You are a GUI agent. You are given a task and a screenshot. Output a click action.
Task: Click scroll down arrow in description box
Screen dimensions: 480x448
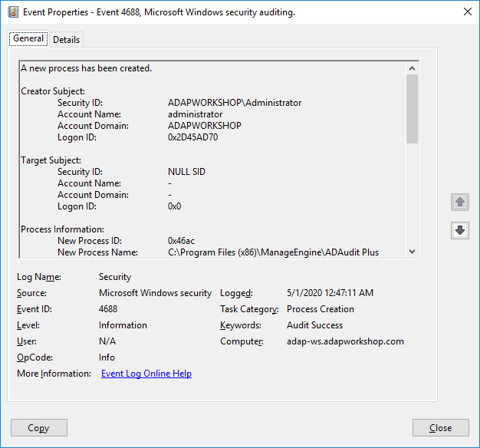412,252
